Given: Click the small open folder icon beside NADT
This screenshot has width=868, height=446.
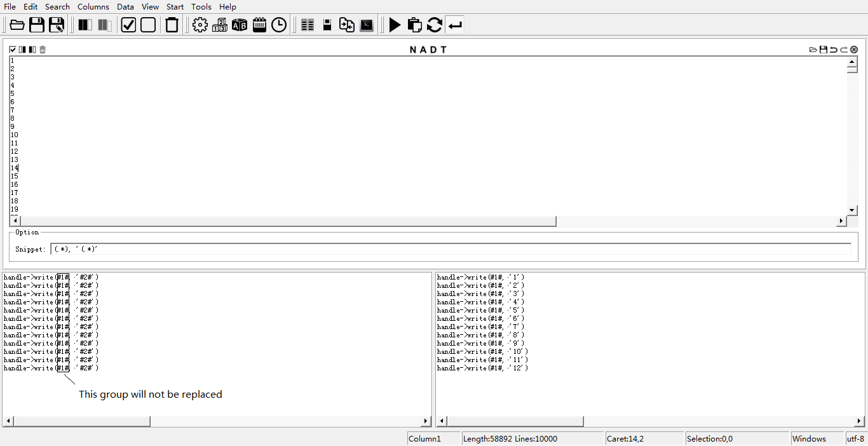Looking at the screenshot, I should (813, 50).
